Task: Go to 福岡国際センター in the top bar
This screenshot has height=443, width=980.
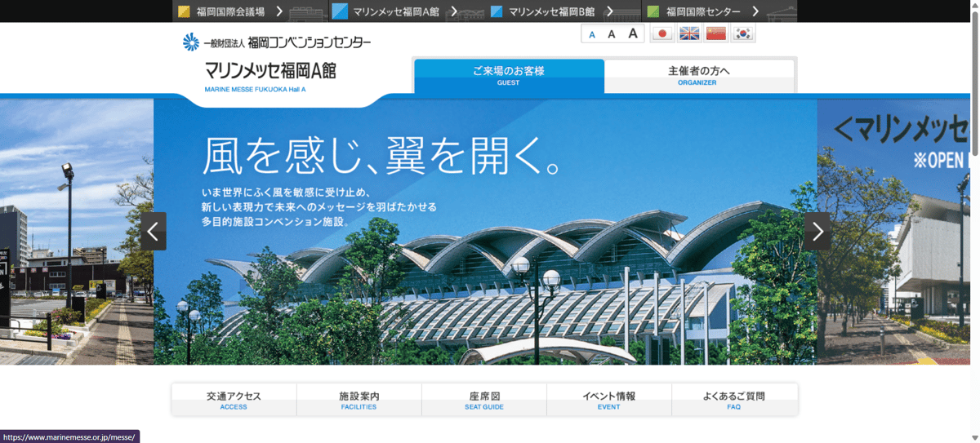Action: pos(704,11)
